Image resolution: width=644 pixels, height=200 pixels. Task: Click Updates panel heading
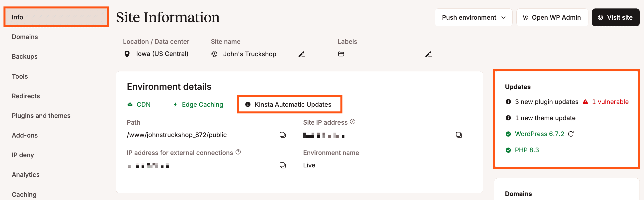pos(517,87)
